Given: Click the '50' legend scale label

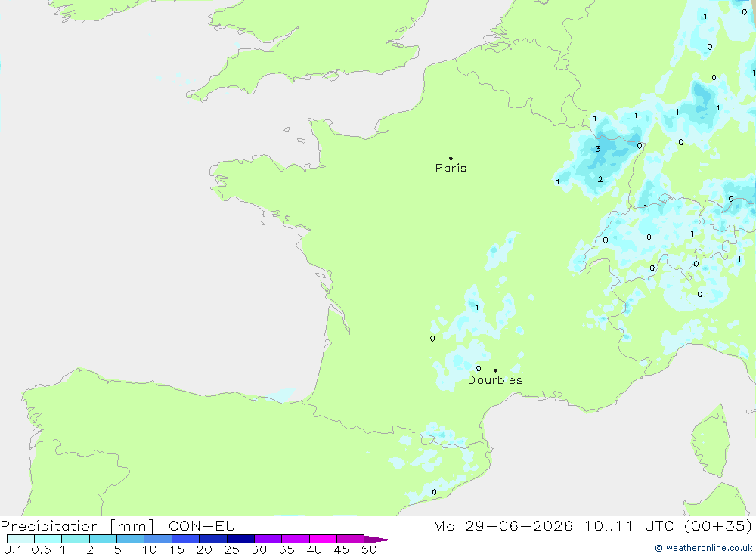Looking at the screenshot, I should click(x=369, y=549).
